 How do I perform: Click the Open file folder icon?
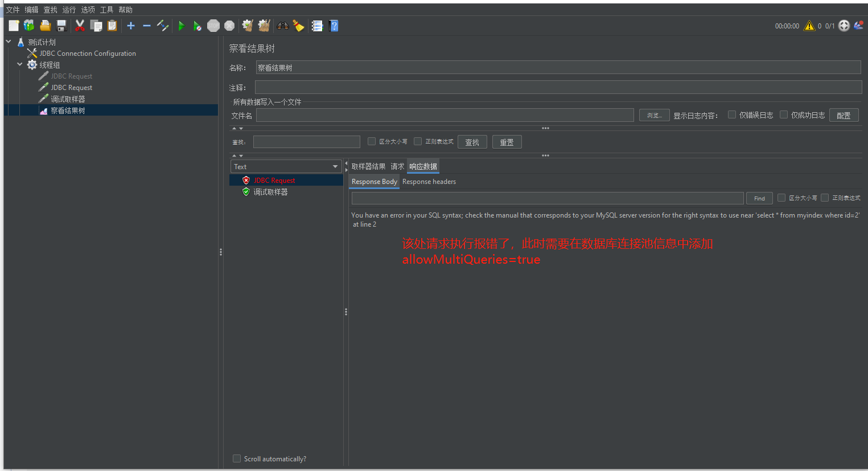click(x=46, y=26)
